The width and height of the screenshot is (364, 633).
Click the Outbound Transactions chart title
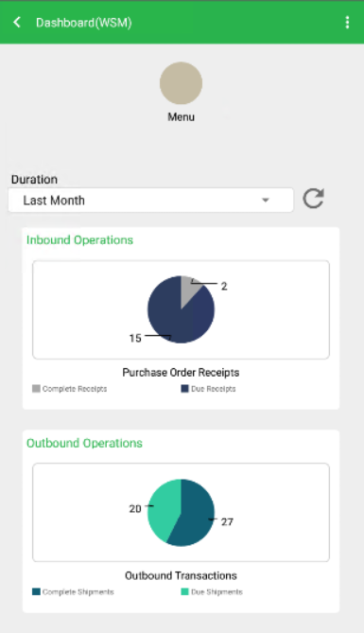pyautogui.click(x=181, y=575)
